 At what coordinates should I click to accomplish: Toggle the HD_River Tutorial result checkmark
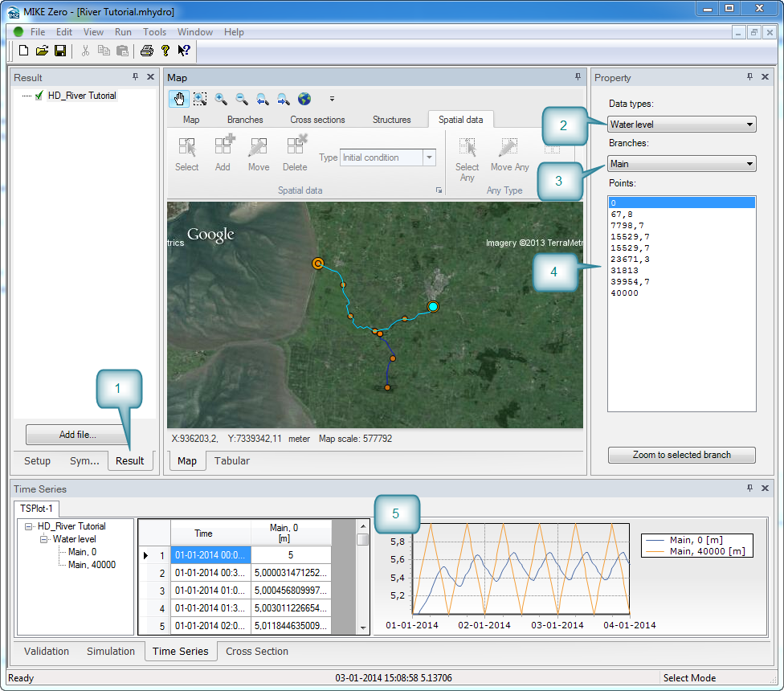coord(39,96)
